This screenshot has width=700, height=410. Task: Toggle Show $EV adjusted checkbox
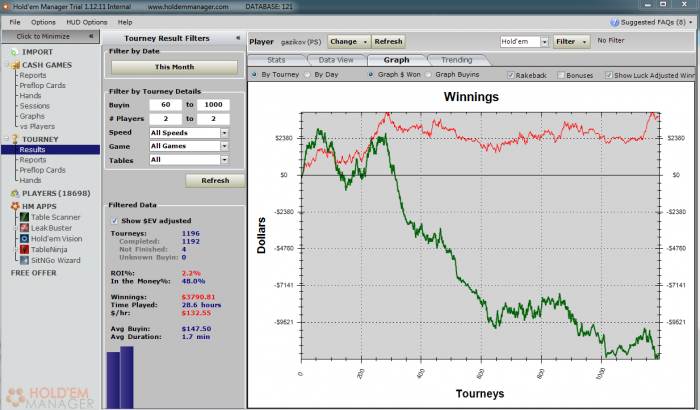[114, 221]
